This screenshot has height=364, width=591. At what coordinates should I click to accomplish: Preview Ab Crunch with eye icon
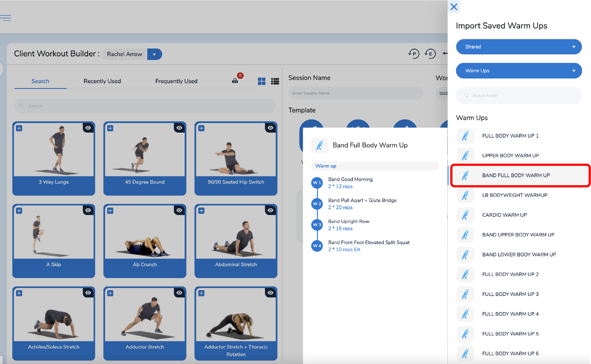[x=179, y=210]
